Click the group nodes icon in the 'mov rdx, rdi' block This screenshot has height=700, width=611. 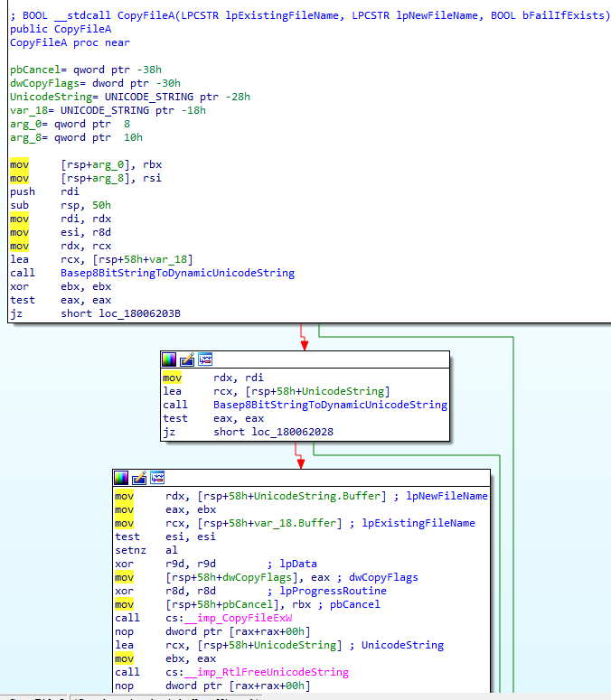tap(205, 359)
